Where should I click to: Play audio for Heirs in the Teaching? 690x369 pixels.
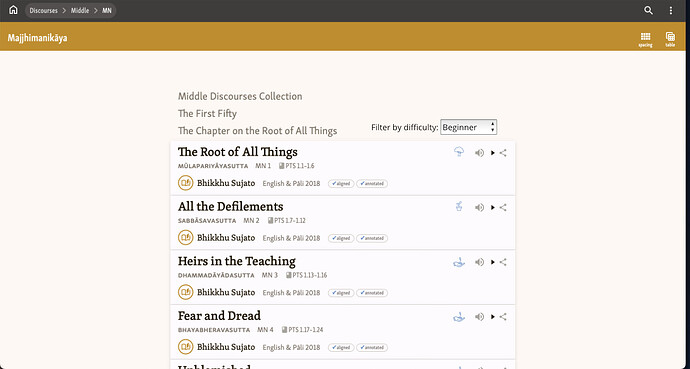tap(479, 262)
